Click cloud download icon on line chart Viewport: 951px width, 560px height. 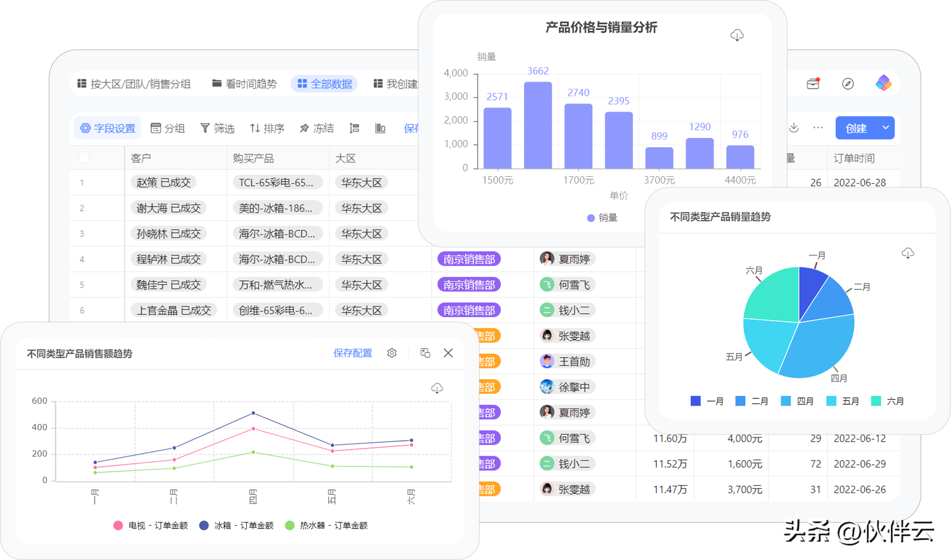437,388
